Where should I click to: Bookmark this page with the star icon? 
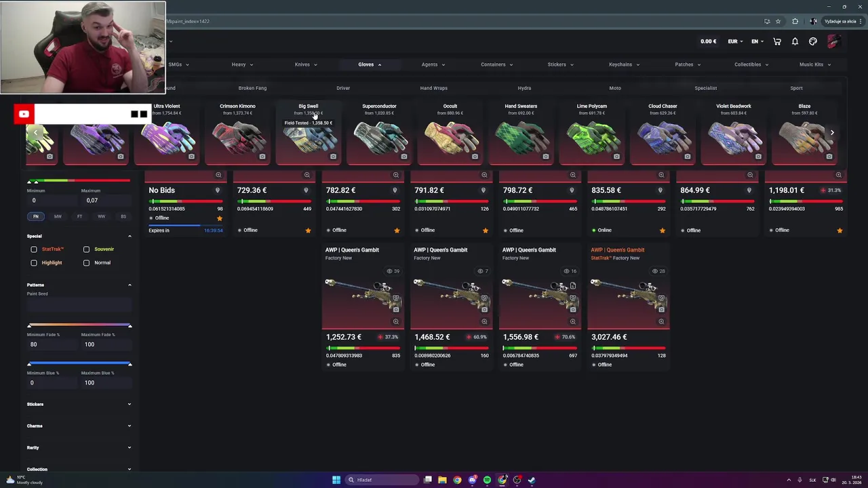pyautogui.click(x=778, y=21)
